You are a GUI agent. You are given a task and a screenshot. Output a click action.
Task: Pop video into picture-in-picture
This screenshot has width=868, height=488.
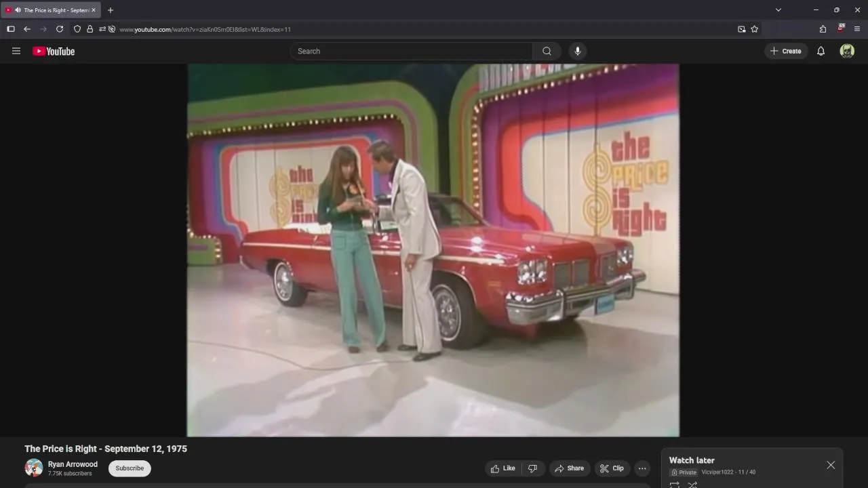tap(741, 29)
